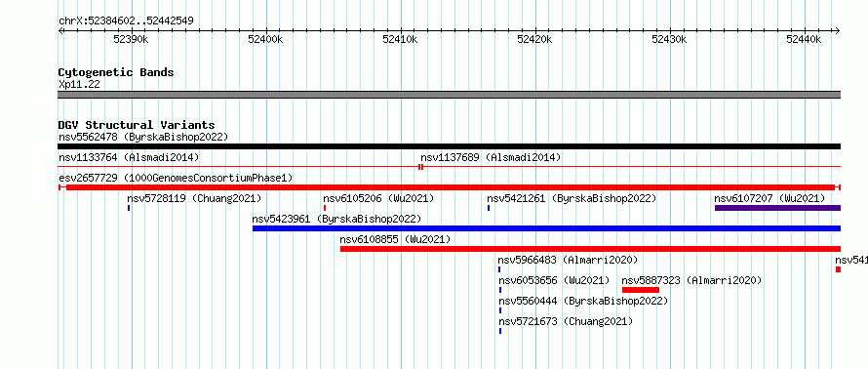Open the truncated nsv541 label at right edge
Image resolution: width=868 pixels, height=369 pixels.
click(851, 260)
